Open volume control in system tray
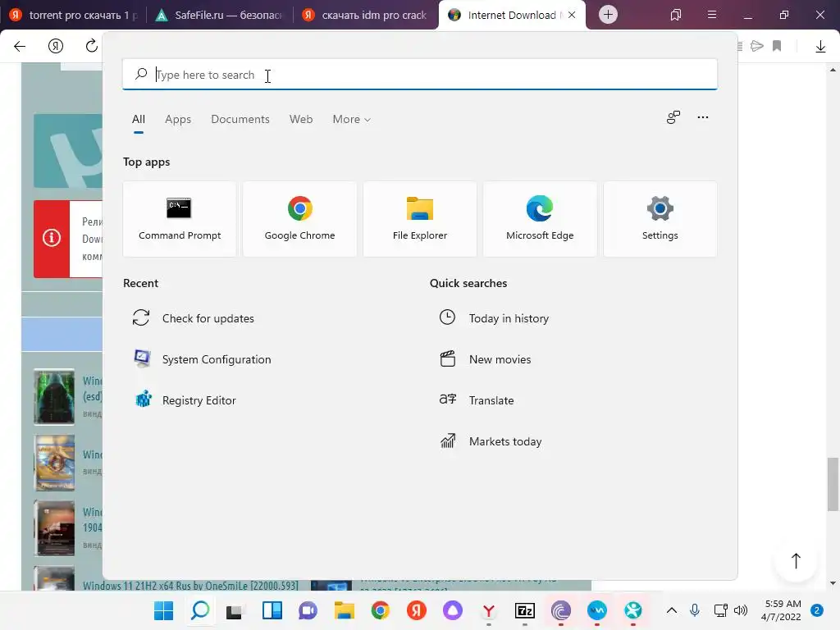The width and height of the screenshot is (840, 630). (741, 610)
